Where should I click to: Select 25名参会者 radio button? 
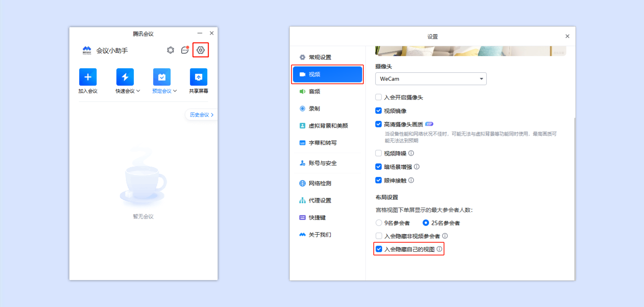pos(426,223)
